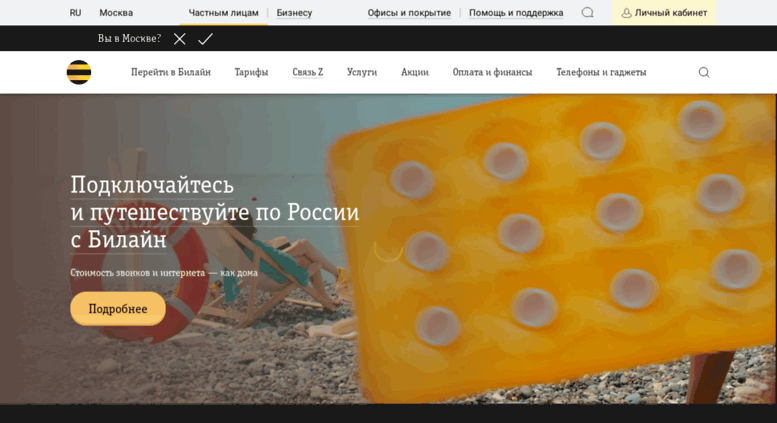777x423 pixels.
Task: Go to the Связь Z section
Action: pyautogui.click(x=307, y=72)
